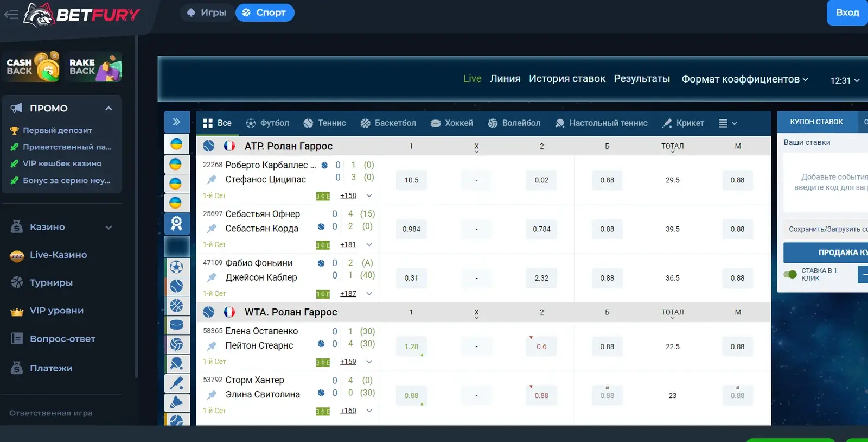Open Live-Казино section
This screenshot has height=442, width=868.
pos(58,255)
